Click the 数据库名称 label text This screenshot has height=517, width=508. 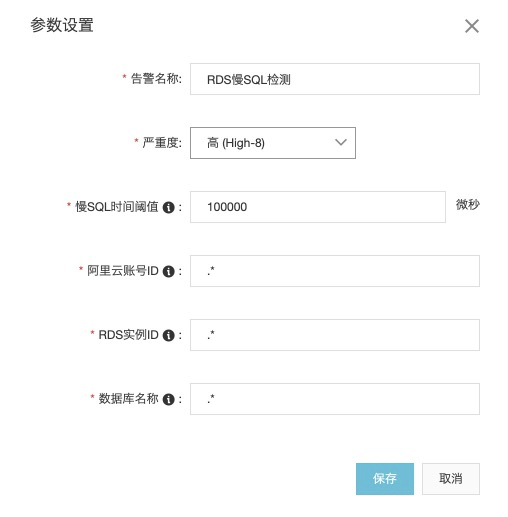128,399
